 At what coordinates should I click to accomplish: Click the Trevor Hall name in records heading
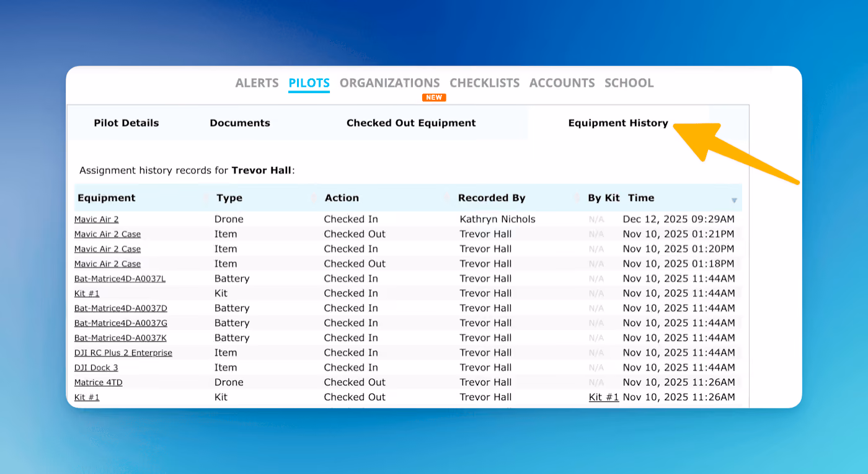(x=261, y=170)
